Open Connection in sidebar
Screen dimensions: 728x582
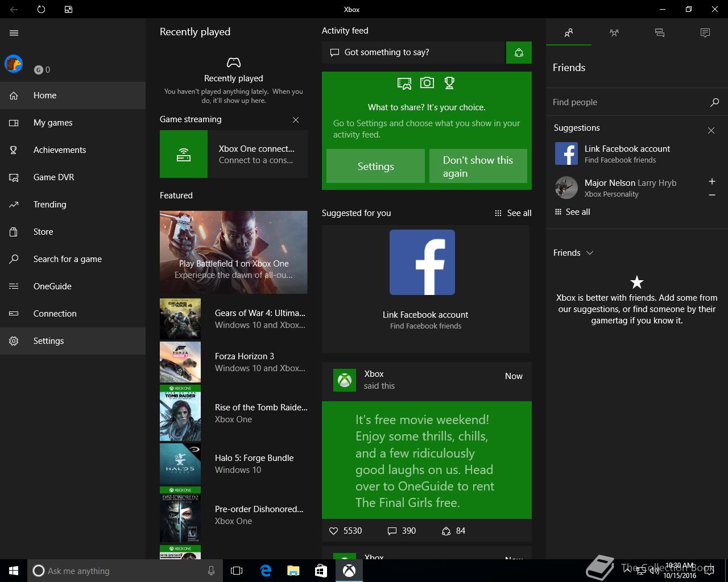73,314
